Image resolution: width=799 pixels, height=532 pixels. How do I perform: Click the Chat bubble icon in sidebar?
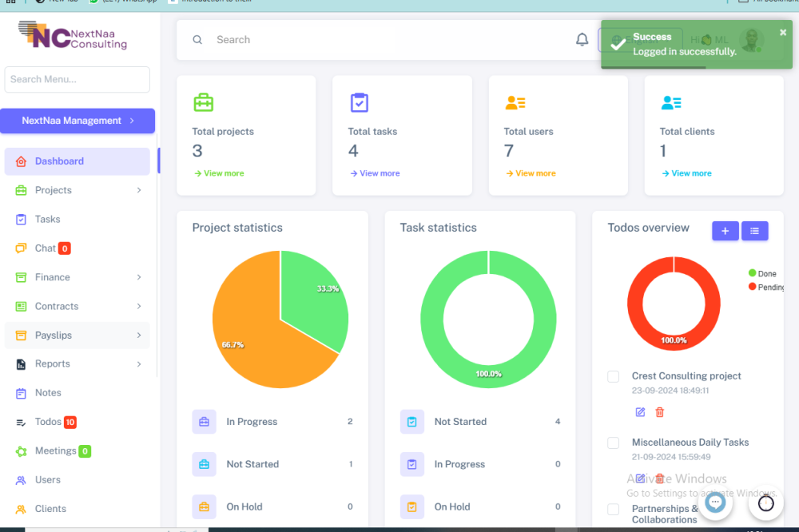[21, 248]
